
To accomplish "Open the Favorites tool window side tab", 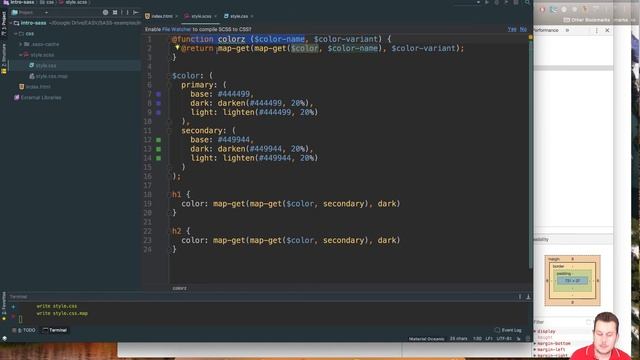I will 4,306.
